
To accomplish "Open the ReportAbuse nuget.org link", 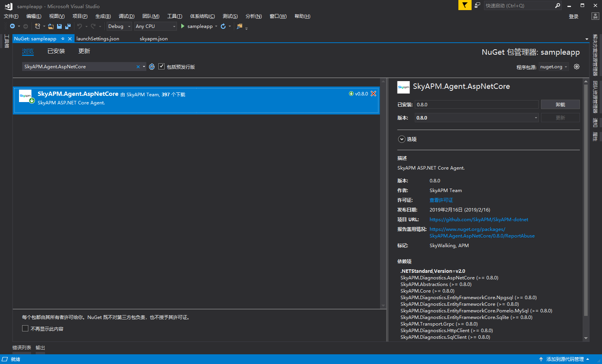I will coord(482,232).
